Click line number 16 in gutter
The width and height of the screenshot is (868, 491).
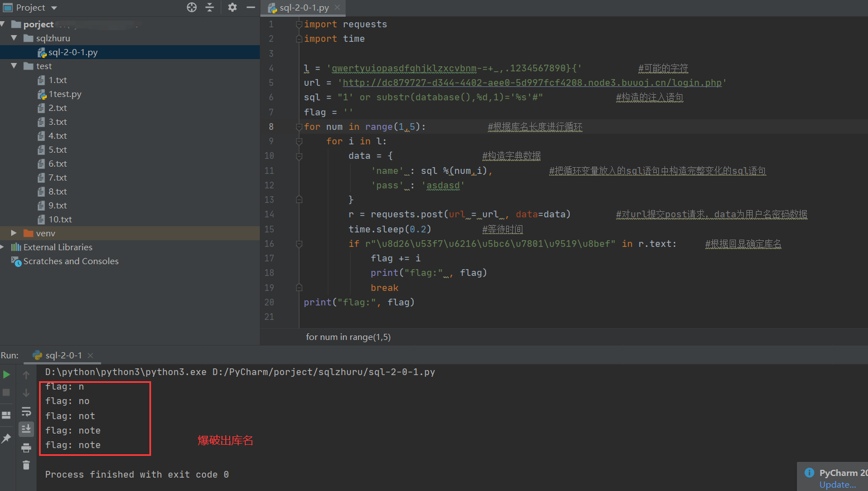point(269,244)
